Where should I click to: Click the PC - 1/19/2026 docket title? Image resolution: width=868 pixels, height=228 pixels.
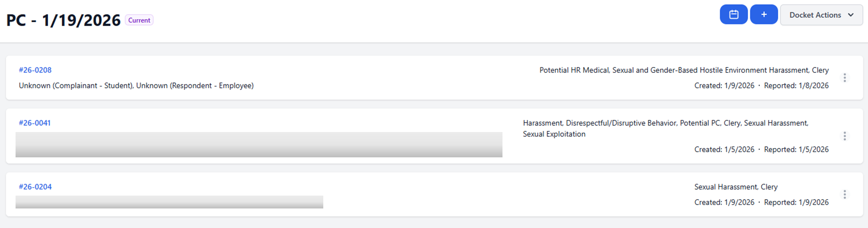[63, 20]
